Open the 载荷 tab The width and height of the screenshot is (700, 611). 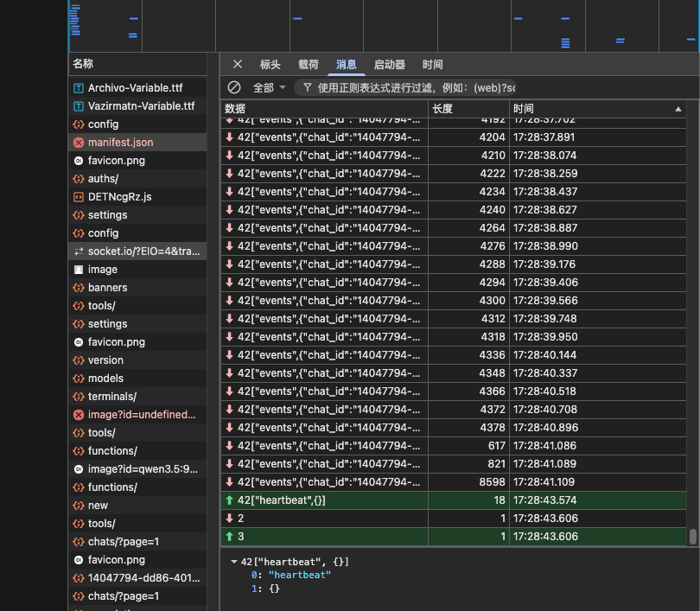309,64
